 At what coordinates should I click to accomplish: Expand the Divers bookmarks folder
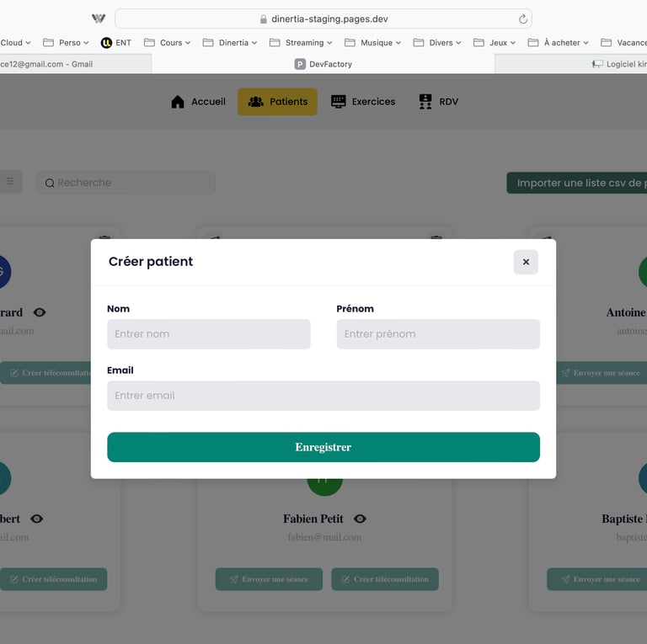point(437,42)
